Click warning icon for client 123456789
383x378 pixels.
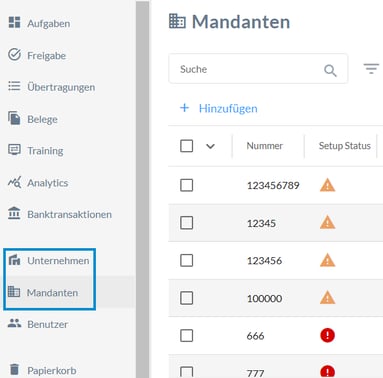click(327, 185)
